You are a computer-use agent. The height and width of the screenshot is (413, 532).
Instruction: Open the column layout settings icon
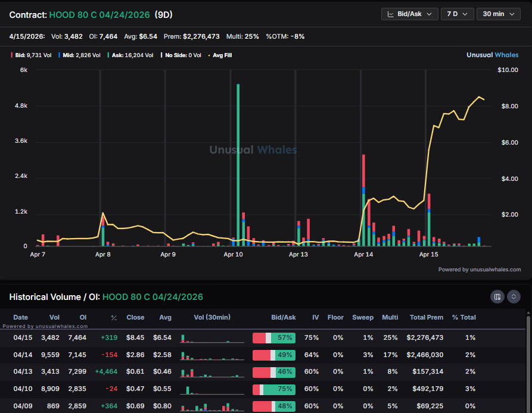(497, 296)
